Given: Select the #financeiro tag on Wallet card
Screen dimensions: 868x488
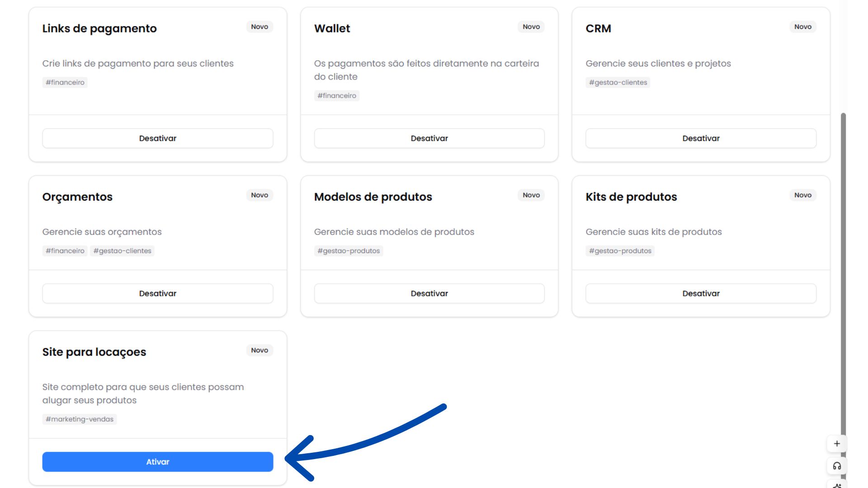Looking at the screenshot, I should [x=336, y=95].
